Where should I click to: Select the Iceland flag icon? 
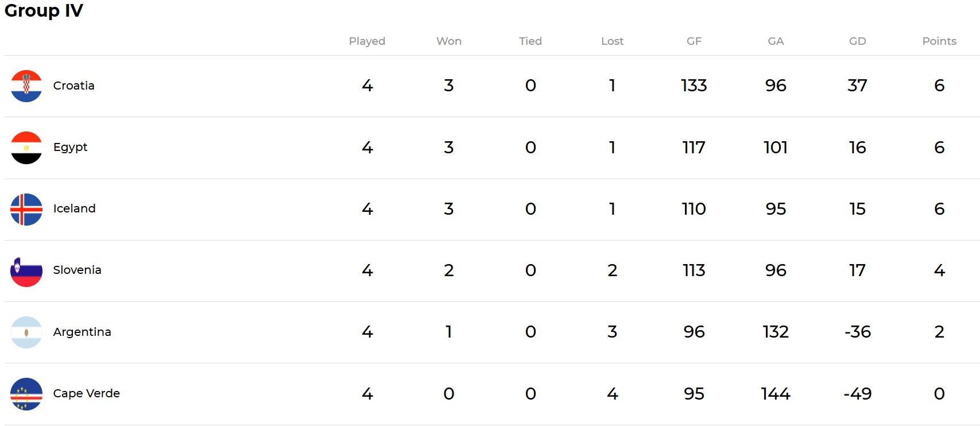pyautogui.click(x=26, y=209)
